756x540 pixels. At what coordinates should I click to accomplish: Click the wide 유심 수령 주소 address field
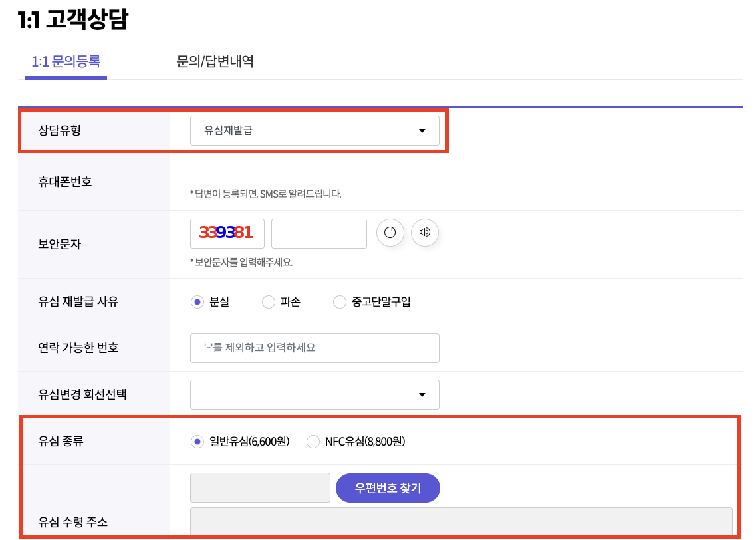pos(461,521)
